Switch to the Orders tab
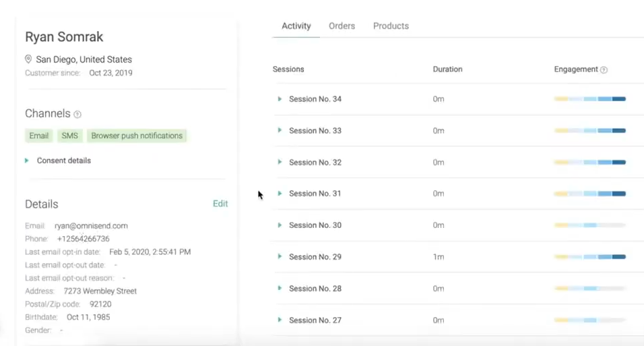This screenshot has height=346, width=644. (342, 26)
